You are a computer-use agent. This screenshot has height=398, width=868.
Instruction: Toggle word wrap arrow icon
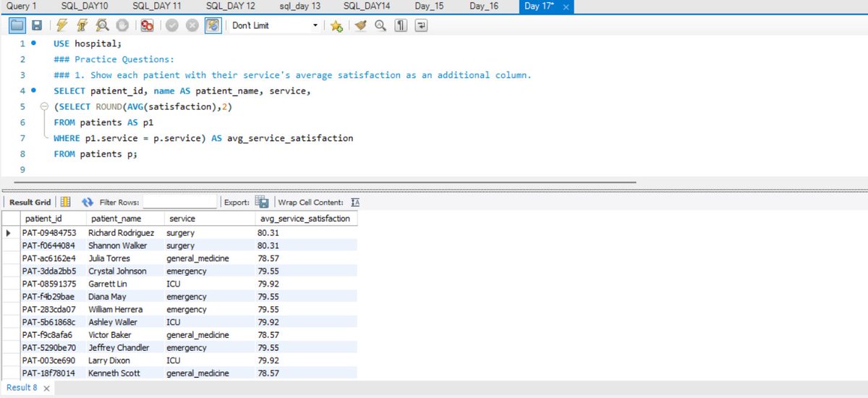[421, 25]
